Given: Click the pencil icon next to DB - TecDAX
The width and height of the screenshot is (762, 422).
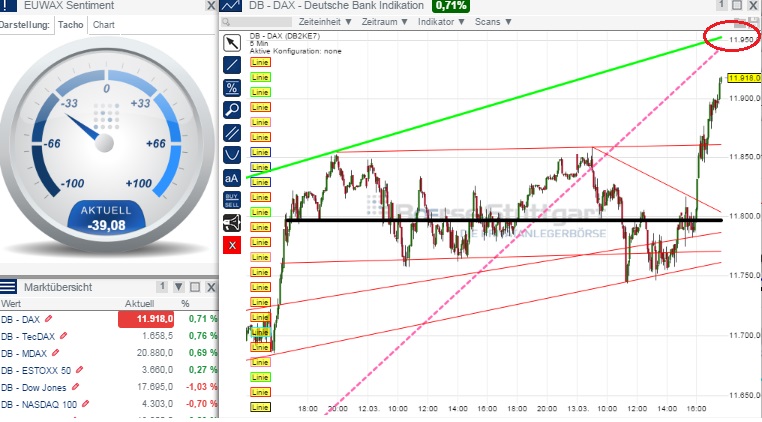Looking at the screenshot, I should click(x=63, y=336).
